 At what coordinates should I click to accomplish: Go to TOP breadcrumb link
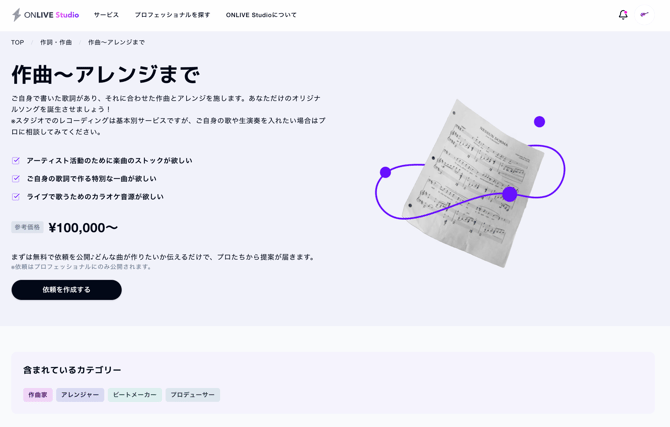click(x=18, y=42)
